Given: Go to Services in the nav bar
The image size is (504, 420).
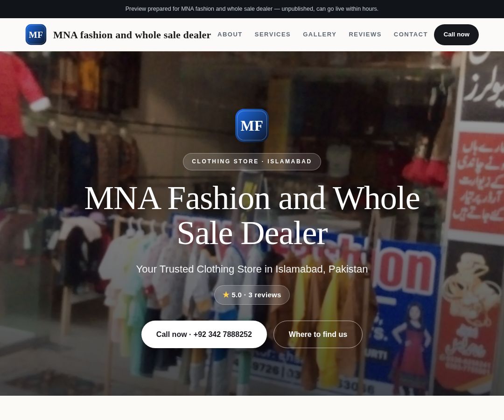Looking at the screenshot, I should coord(273,35).
